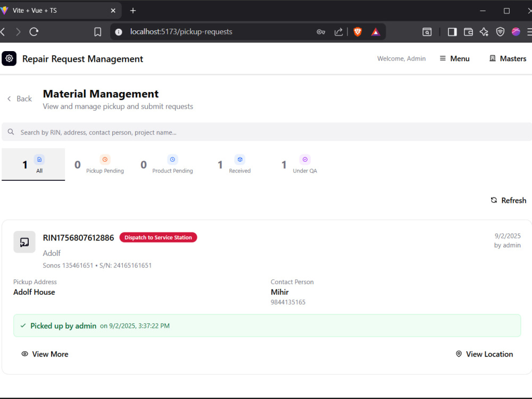
Task: Open the browser profile avatar
Action: [516, 32]
